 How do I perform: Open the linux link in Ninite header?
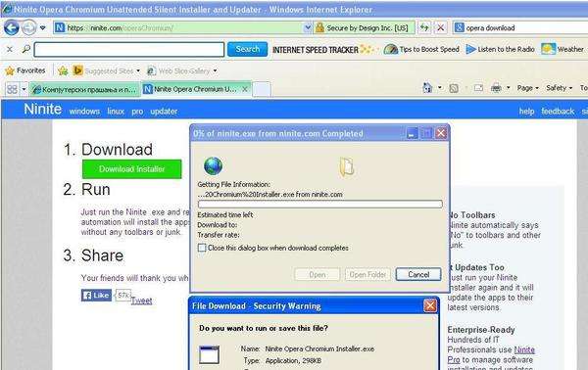(116, 112)
